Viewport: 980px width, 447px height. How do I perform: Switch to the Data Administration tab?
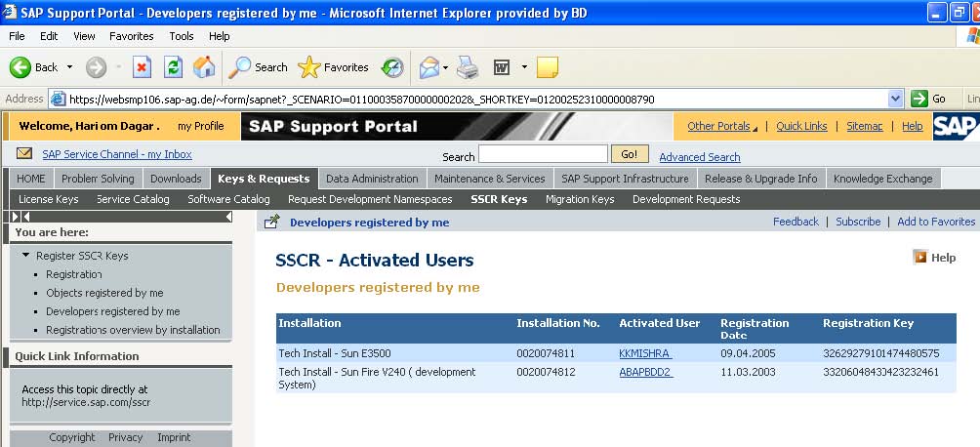tap(372, 179)
